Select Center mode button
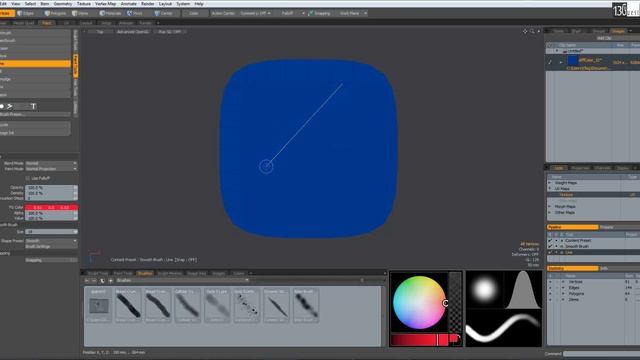Viewport: 640px width, 360px height. point(163,13)
